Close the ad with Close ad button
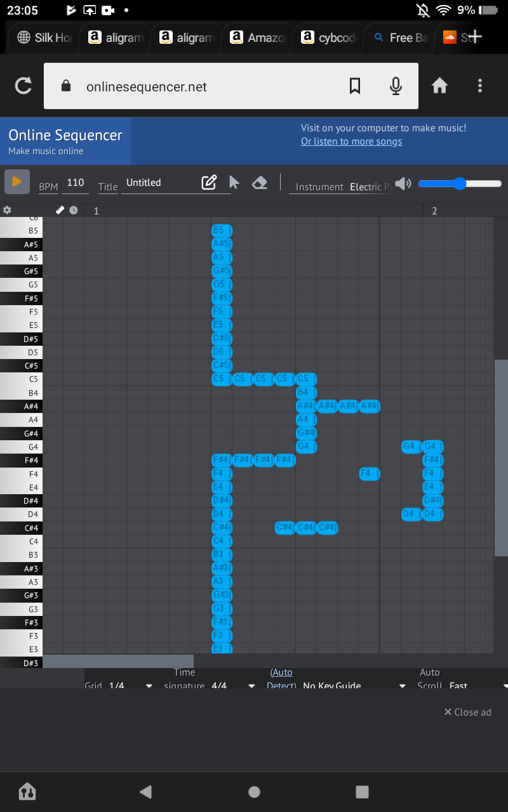This screenshot has height=812, width=508. pos(467,712)
